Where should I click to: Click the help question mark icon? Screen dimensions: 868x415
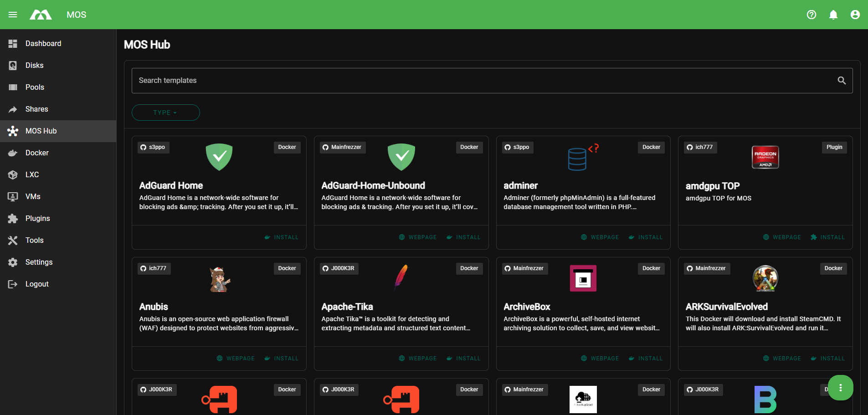pyautogui.click(x=811, y=15)
